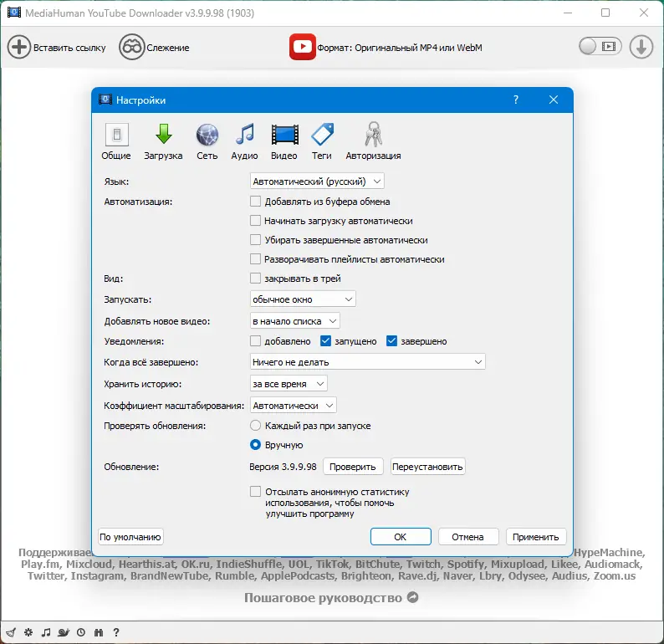Open the Download (Загрузка) settings tab
Viewport: 664px width, 644px height.
click(x=163, y=141)
